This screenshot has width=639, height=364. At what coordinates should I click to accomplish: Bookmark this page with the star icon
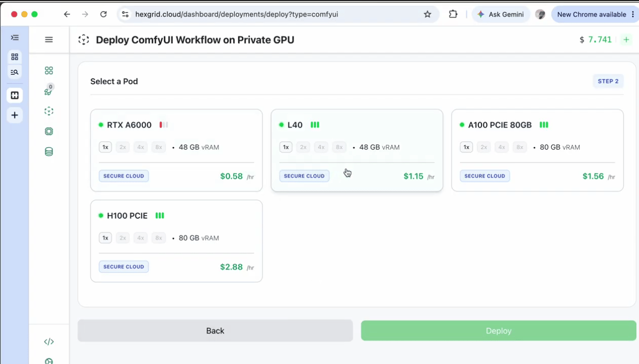[427, 14]
